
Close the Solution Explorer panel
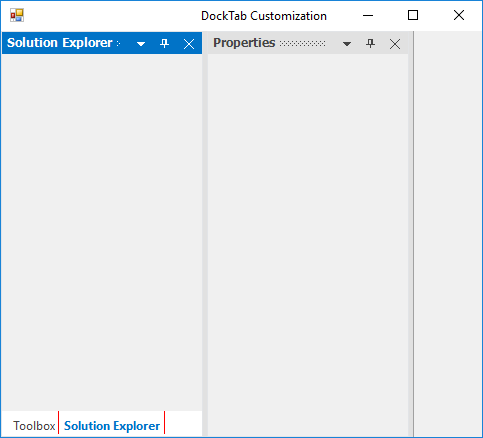pyautogui.click(x=189, y=44)
